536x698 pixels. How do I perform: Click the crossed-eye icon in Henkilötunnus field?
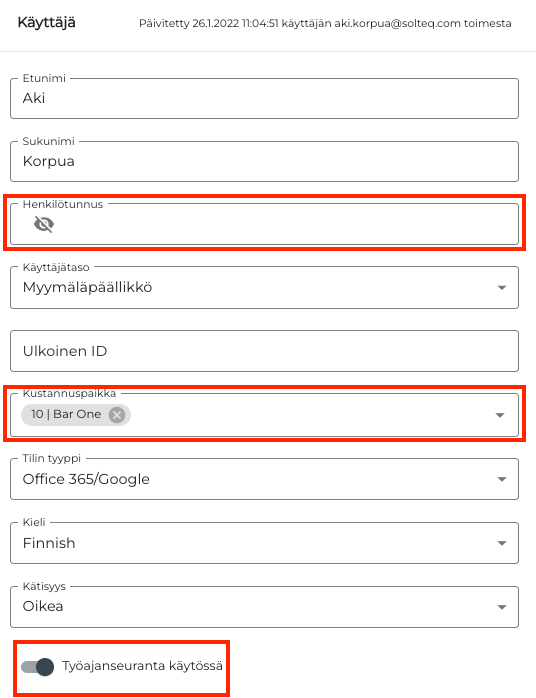tap(44, 224)
